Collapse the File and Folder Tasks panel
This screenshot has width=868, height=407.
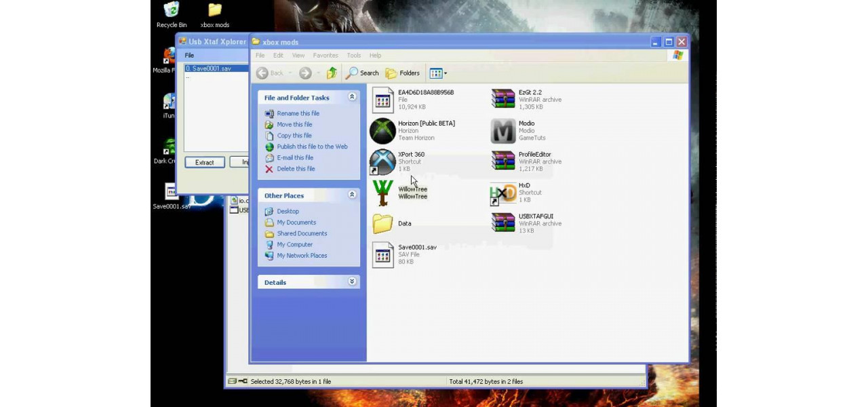pos(352,97)
